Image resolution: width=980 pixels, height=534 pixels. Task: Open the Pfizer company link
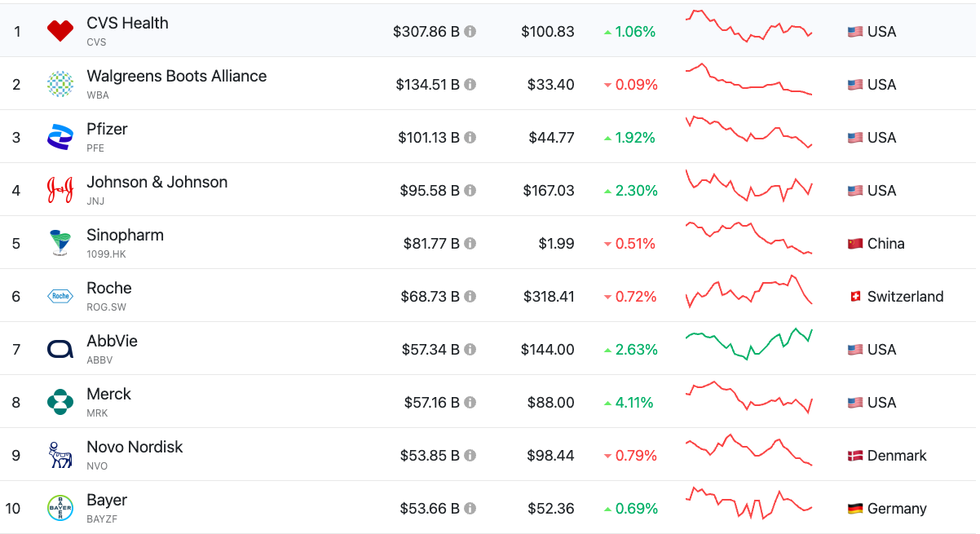107,129
